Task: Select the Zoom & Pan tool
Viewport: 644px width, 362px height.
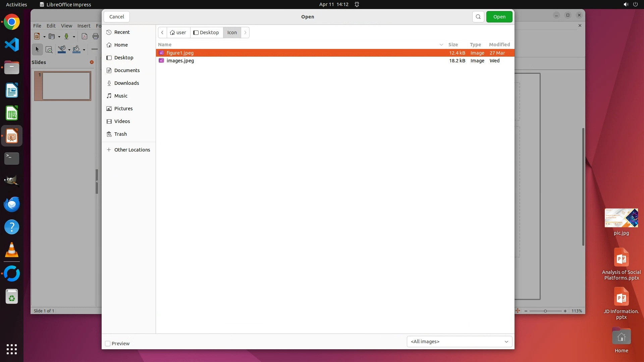Action: click(x=49, y=50)
